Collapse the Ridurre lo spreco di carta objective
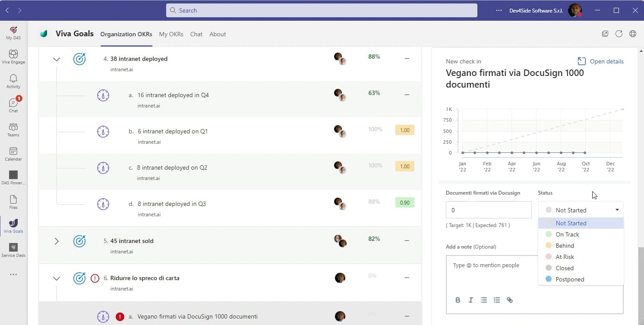The image size is (644, 325). tap(57, 278)
